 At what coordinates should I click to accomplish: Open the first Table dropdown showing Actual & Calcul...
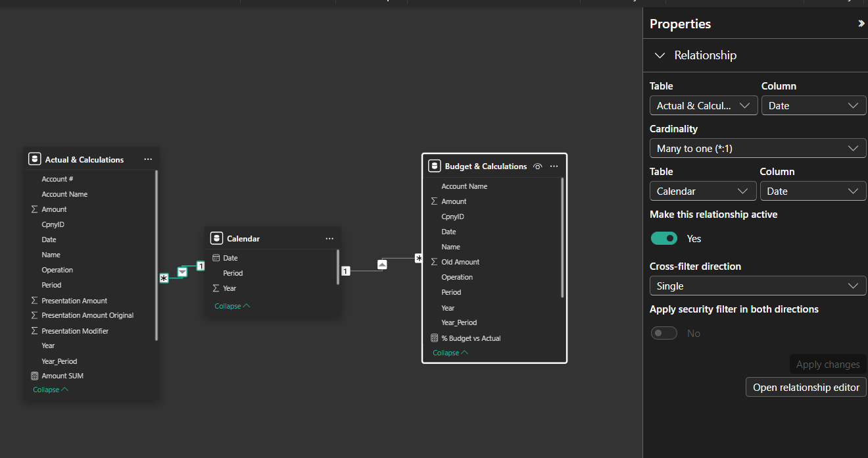(x=704, y=106)
